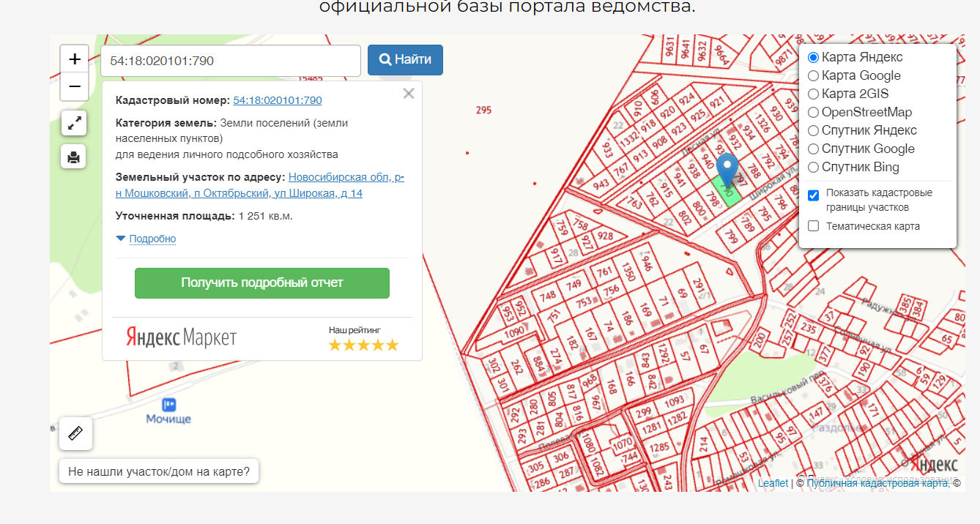
Task: Uncheck Показать кадастровые границы участков
Action: [813, 195]
